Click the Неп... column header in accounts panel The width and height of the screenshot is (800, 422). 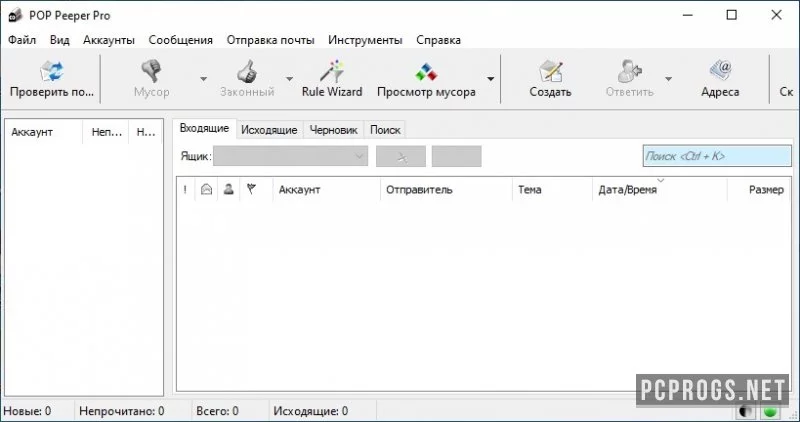[x=106, y=132]
